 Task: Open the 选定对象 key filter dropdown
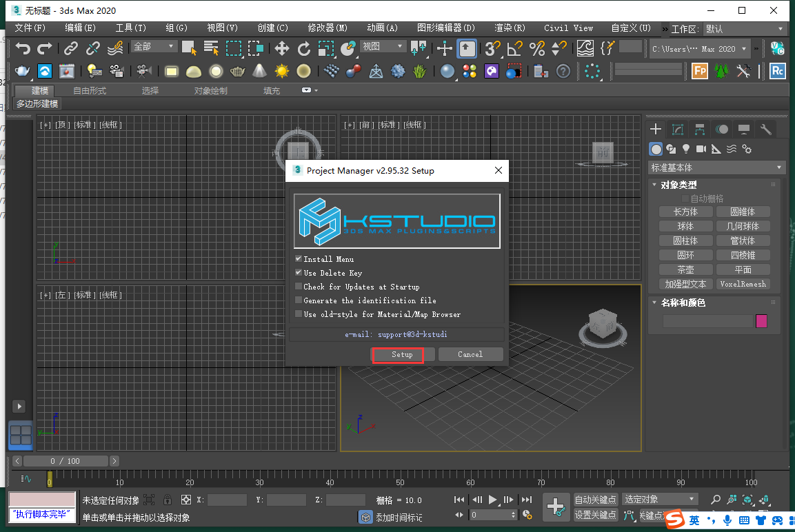point(660,500)
